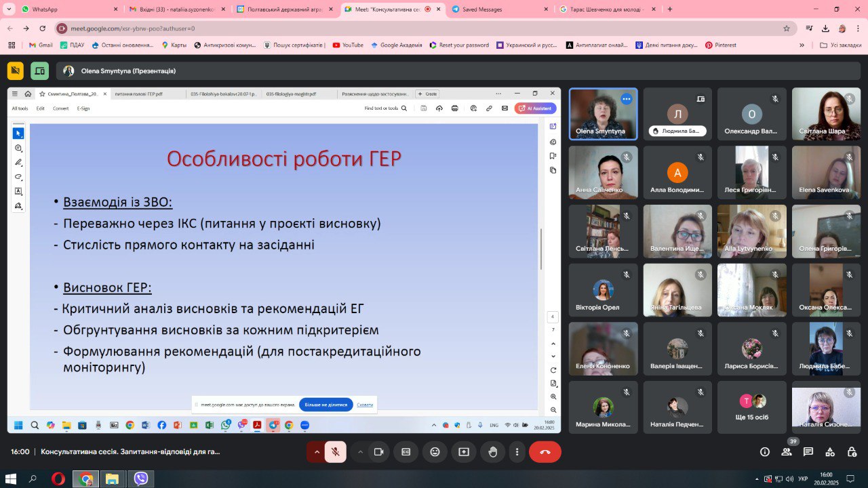
Task: Click the Acrobat vertical scrollbar thumb
Action: 541,250
